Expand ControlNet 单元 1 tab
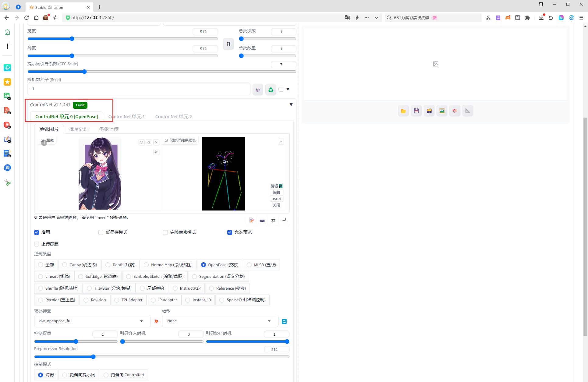Screen dimensions: 588x382 127,116
